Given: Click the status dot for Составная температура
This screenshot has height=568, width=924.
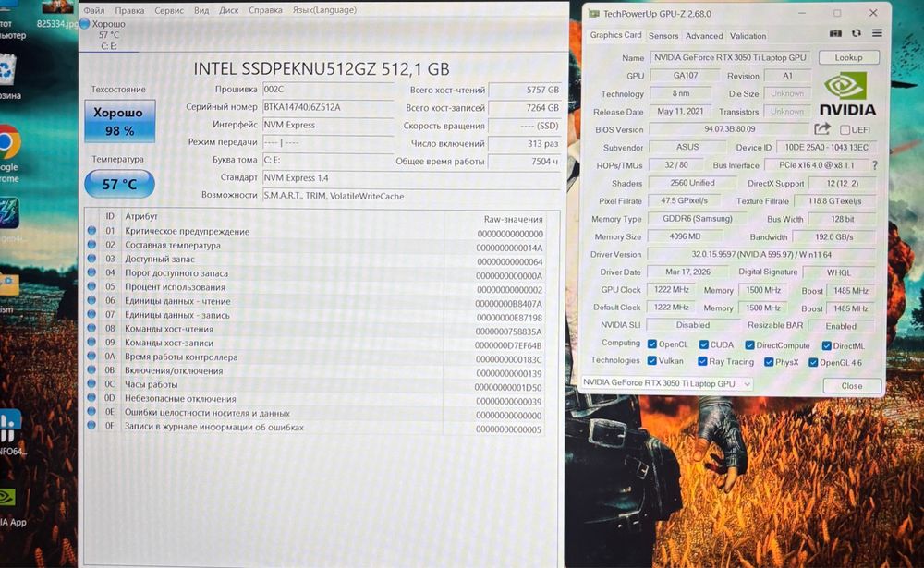Looking at the screenshot, I should pyautogui.click(x=91, y=245).
